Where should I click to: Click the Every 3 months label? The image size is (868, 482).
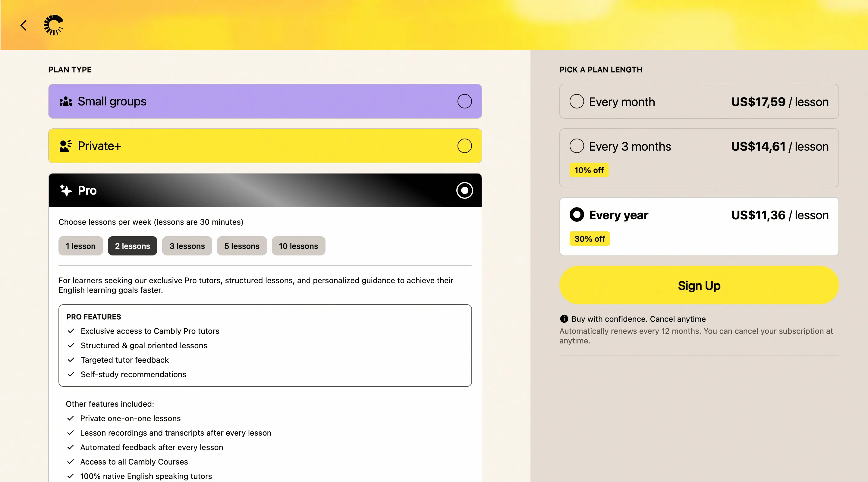pos(630,146)
